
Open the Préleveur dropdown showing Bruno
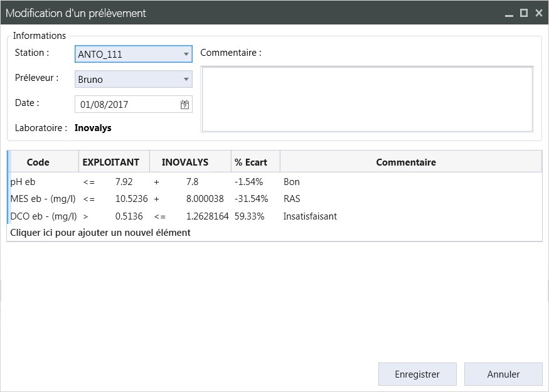pyautogui.click(x=186, y=80)
